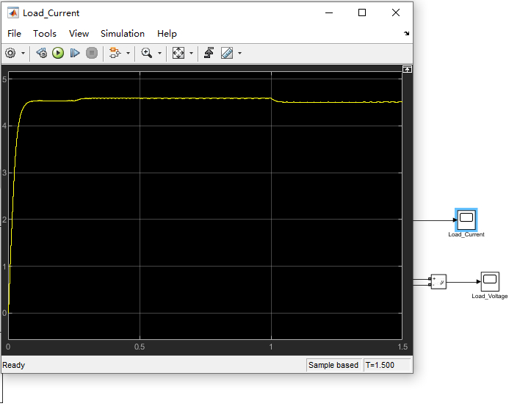Select the voltage measurement block
Screen dimensions: 520x420
coord(438,282)
